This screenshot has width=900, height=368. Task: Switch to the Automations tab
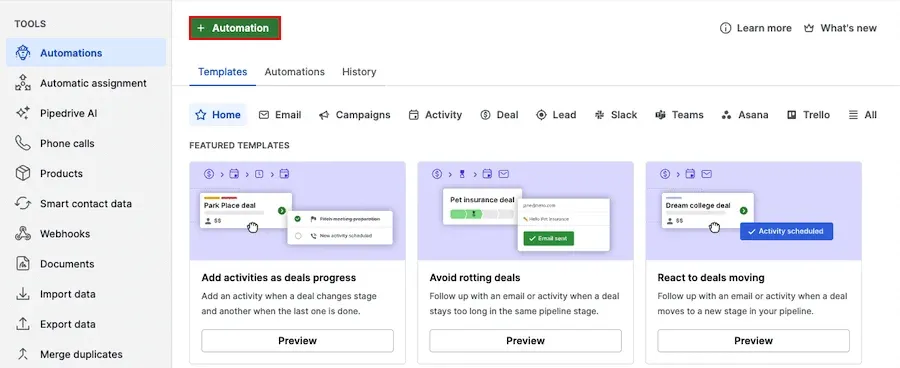coord(294,72)
